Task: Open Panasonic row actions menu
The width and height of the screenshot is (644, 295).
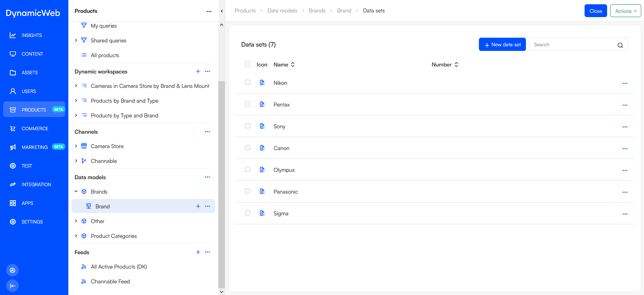Action: point(625,192)
